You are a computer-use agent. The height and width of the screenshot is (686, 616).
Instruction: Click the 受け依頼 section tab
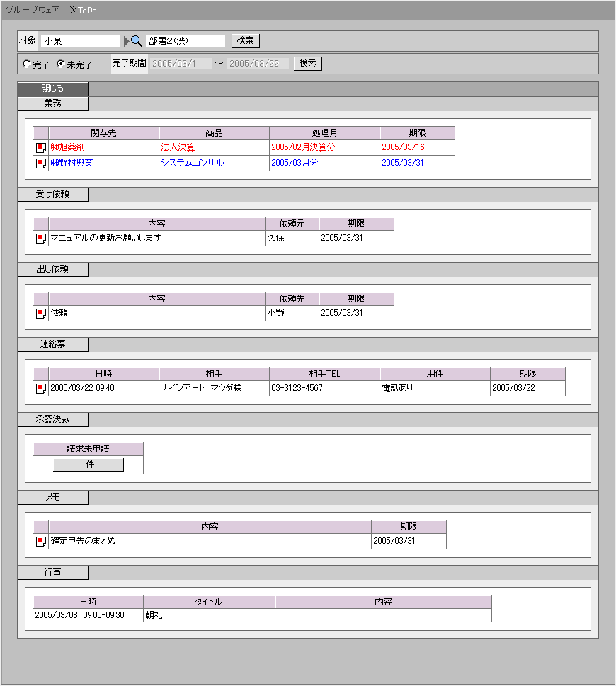[x=52, y=194]
